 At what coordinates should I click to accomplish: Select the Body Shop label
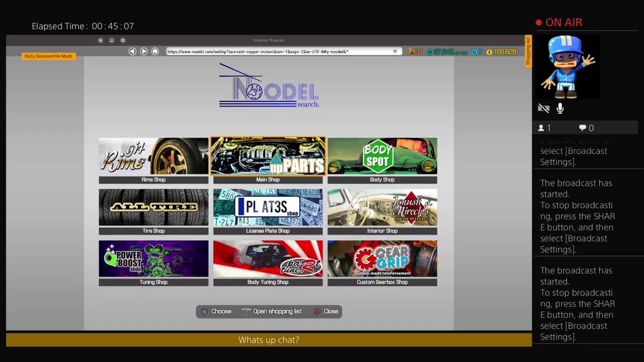(382, 179)
